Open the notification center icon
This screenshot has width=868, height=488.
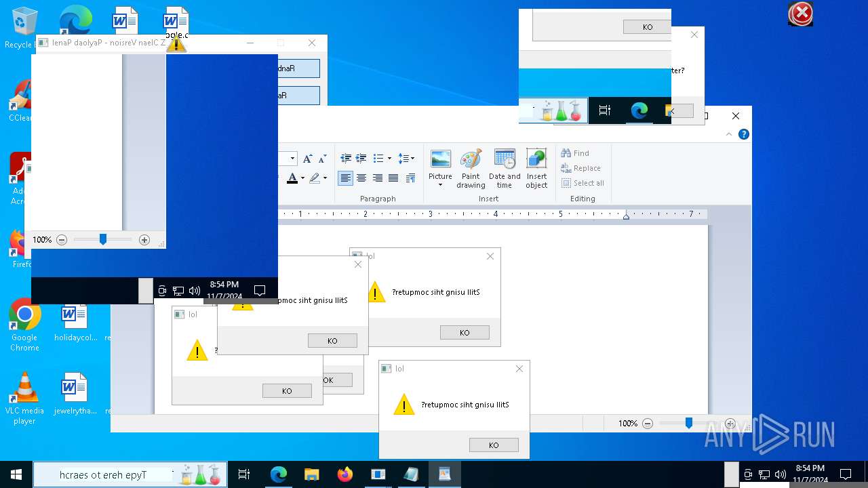846,474
